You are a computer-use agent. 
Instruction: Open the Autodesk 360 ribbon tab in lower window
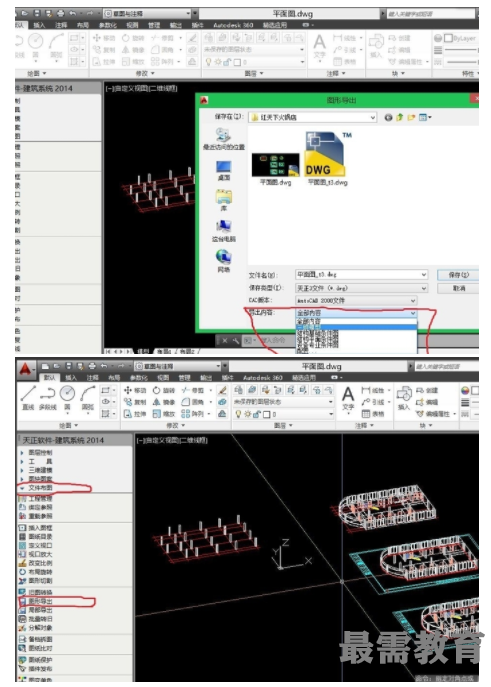tap(262, 378)
